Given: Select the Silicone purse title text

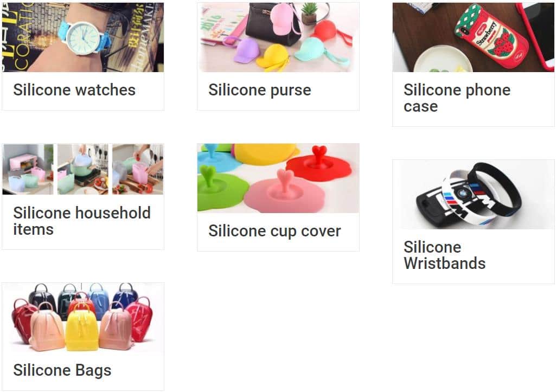Looking at the screenshot, I should pyautogui.click(x=260, y=90).
